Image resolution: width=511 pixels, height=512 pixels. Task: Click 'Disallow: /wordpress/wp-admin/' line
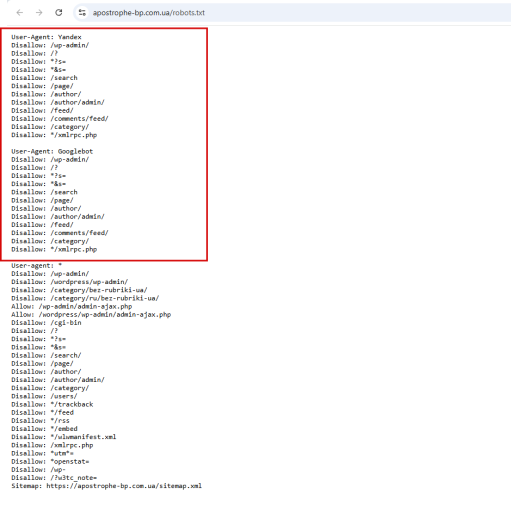(x=70, y=282)
